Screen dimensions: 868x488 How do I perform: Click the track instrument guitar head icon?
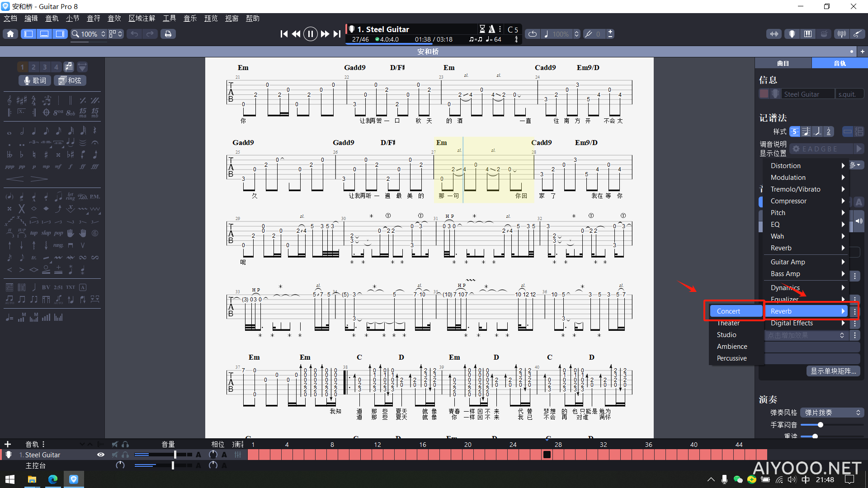coord(775,94)
